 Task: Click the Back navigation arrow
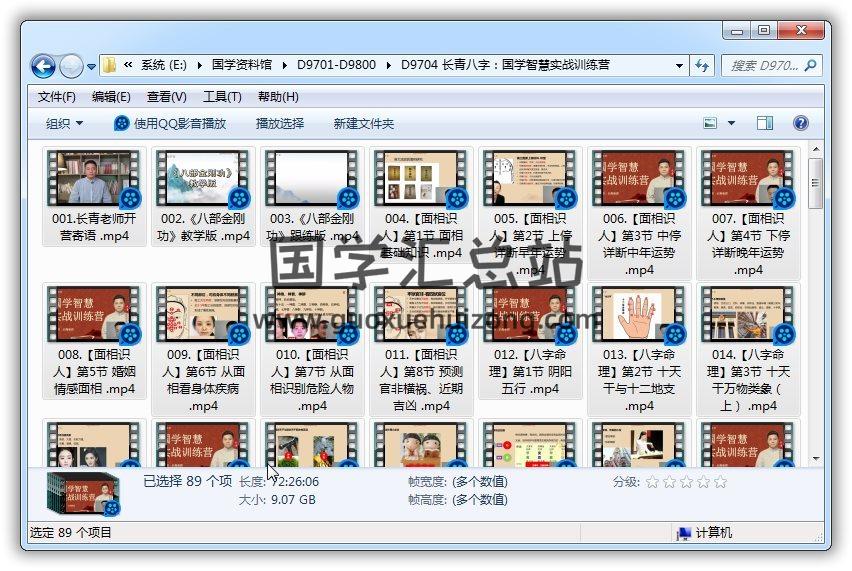tap(43, 66)
